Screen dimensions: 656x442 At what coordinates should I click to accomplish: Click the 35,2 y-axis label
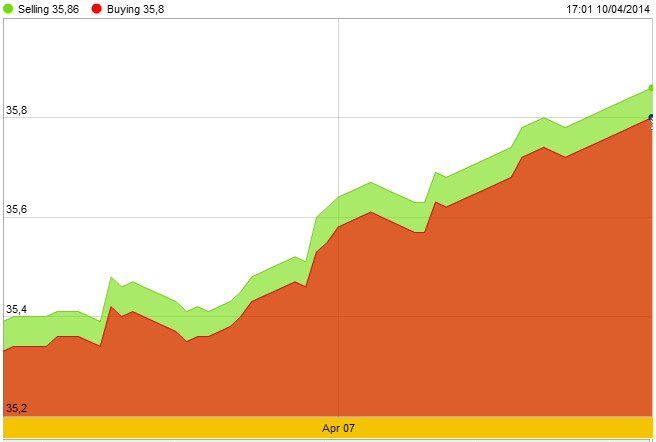pos(16,408)
